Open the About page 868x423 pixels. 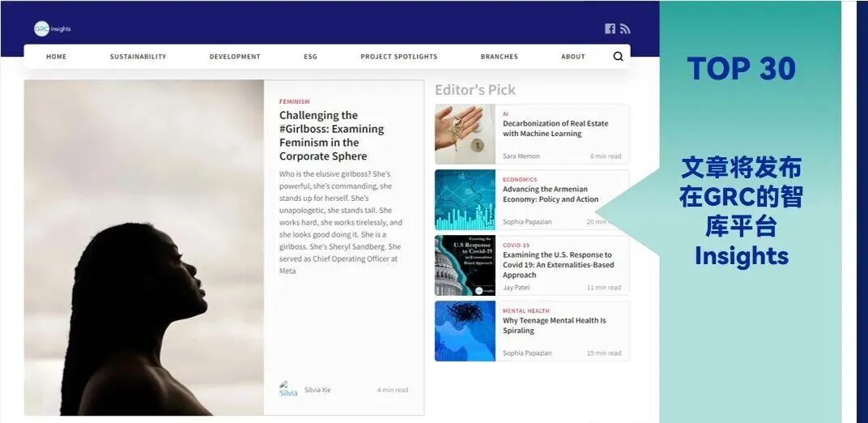(572, 57)
